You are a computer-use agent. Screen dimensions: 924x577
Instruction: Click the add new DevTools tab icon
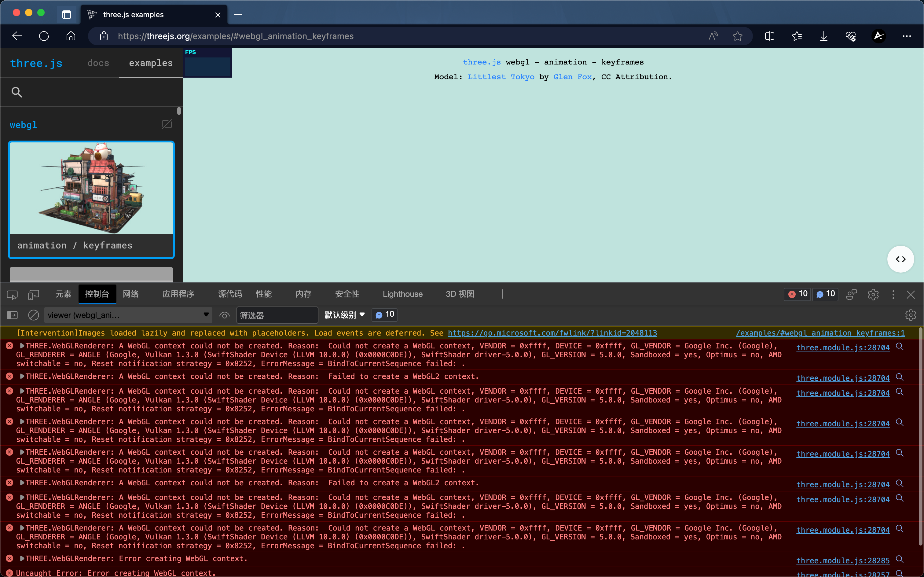click(502, 294)
